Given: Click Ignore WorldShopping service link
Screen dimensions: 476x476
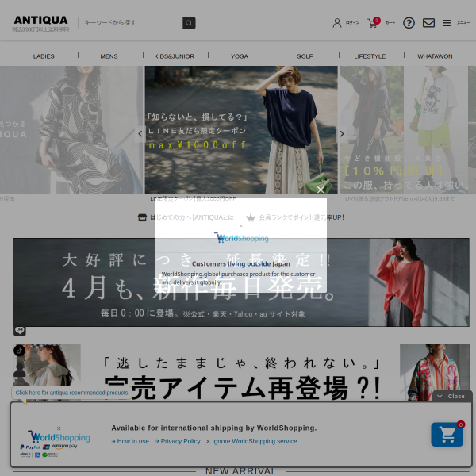Looking at the screenshot, I should click(x=251, y=441).
